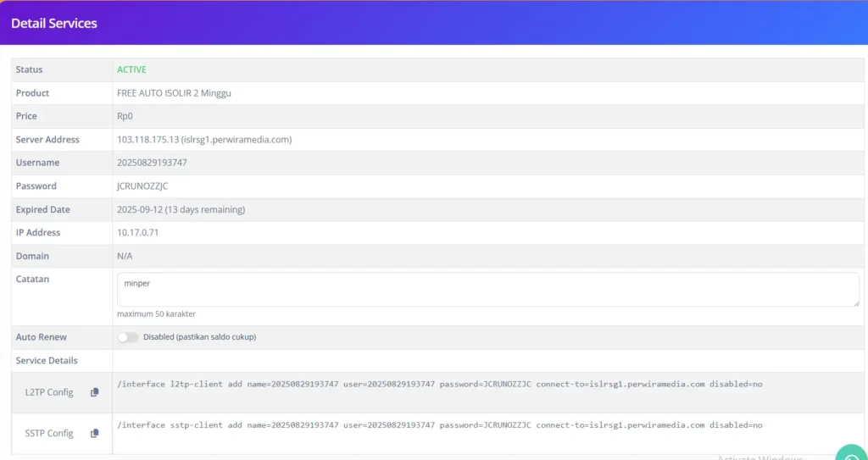Copy the SSTP Config command
Screen dimensions: 868x460
(95, 433)
